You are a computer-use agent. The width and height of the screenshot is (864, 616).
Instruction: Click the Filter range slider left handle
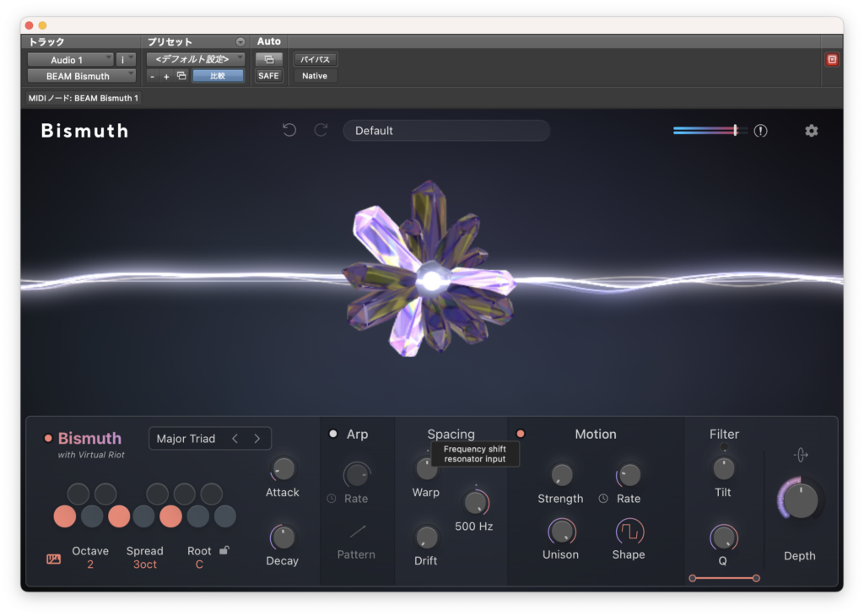click(x=693, y=578)
